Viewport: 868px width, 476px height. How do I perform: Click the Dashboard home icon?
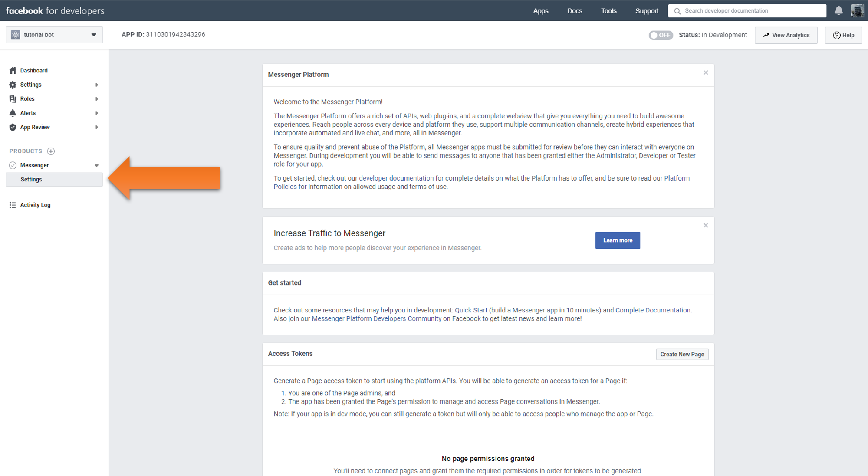(x=13, y=70)
